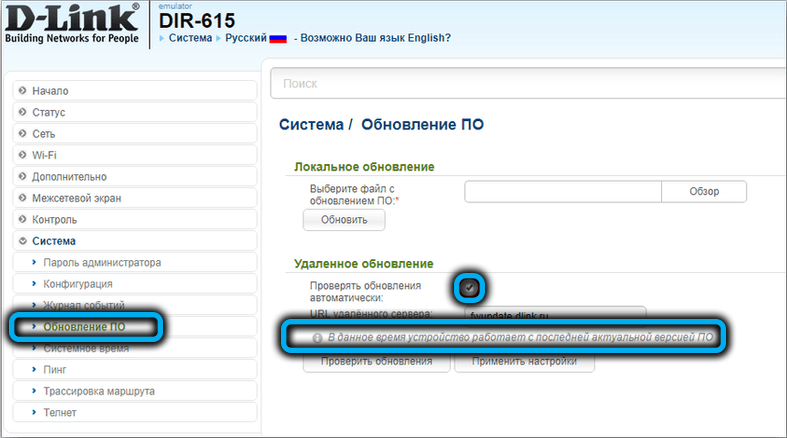
Task: Open Пароль администратора page
Action: pos(102,262)
